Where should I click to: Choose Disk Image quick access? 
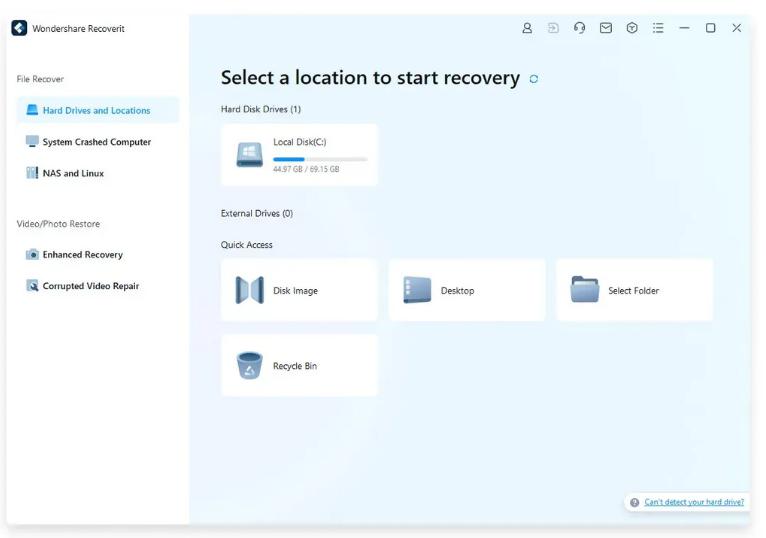[x=299, y=291]
